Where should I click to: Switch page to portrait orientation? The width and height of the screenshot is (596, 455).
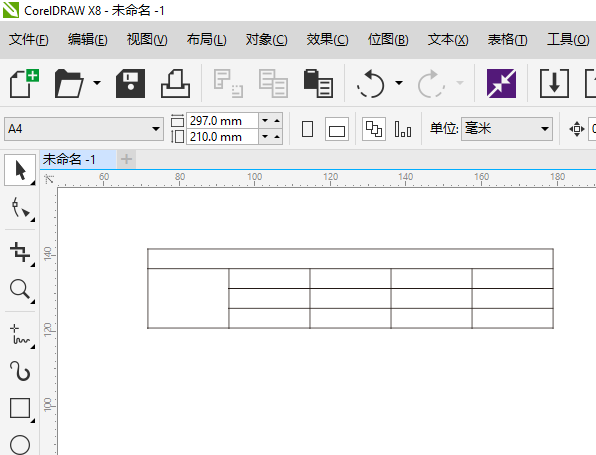click(307, 129)
